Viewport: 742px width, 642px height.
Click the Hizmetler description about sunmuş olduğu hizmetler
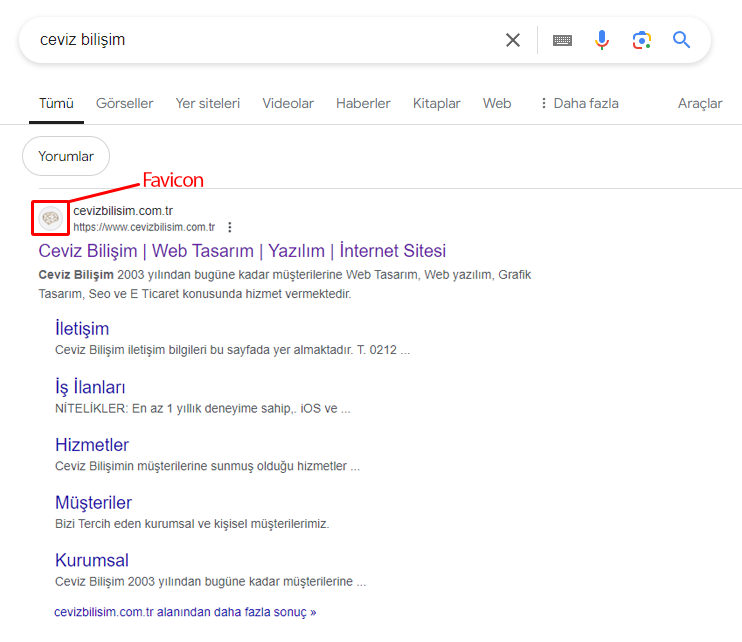207,466
